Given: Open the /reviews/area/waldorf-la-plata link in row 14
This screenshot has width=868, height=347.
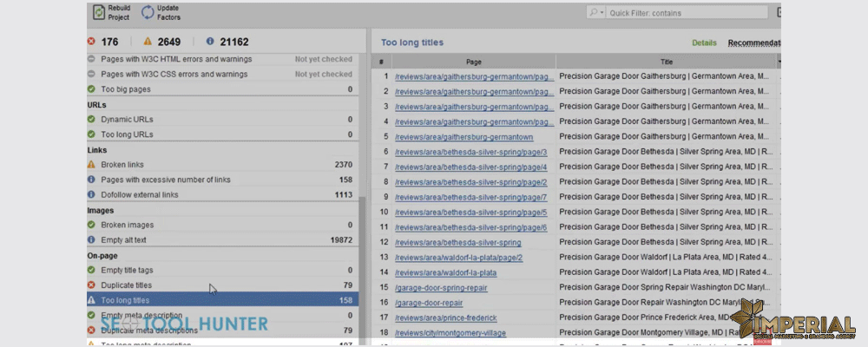Looking at the screenshot, I should (445, 272).
